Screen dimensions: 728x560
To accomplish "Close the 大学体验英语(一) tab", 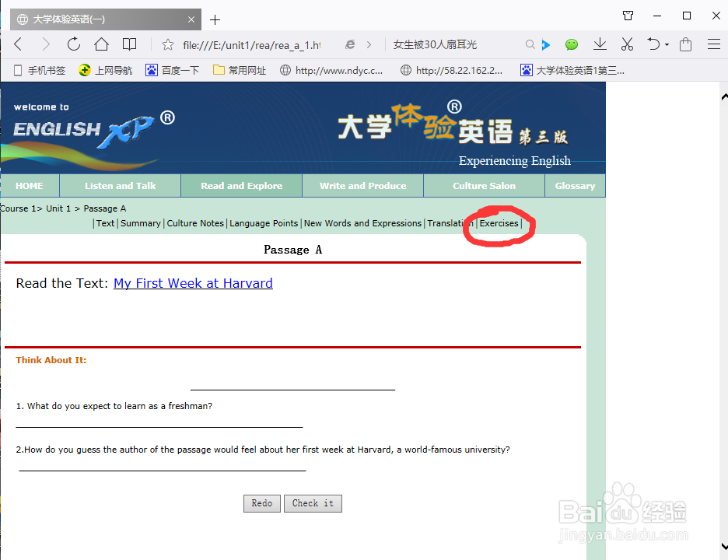I will click(x=191, y=19).
